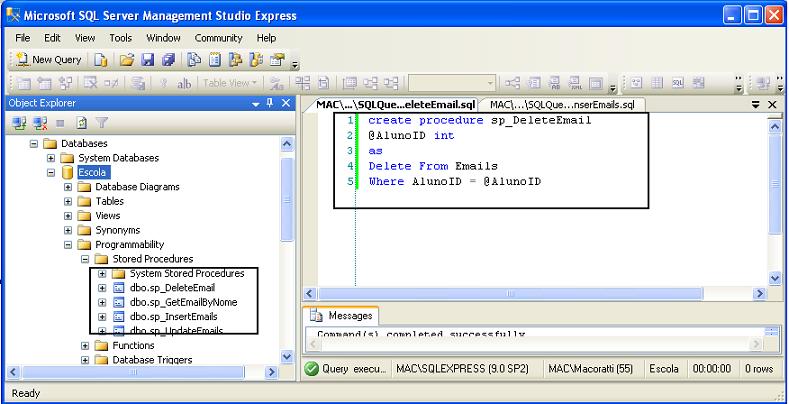Viewport: 789px width, 404px height.
Task: Open the Object Explorer window position dropdown arrow
Action: tap(256, 104)
